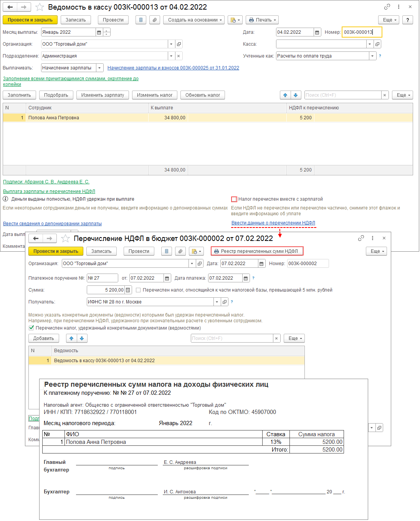Open Касса field card icon
420x521 pixels.
(x=377, y=44)
